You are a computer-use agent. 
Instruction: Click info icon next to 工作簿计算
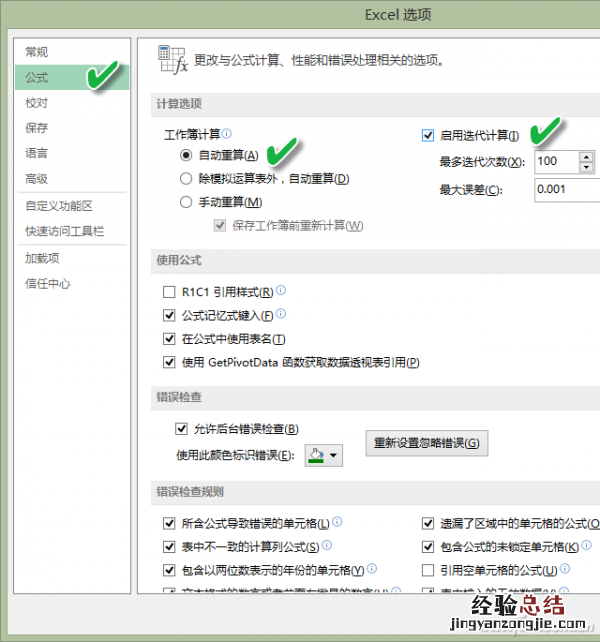click(226, 133)
